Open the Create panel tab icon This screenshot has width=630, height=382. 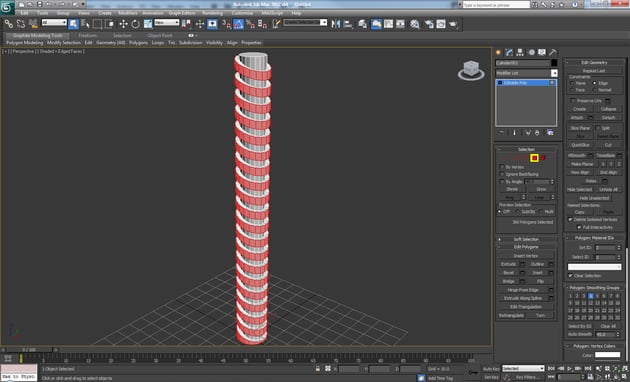(x=499, y=52)
